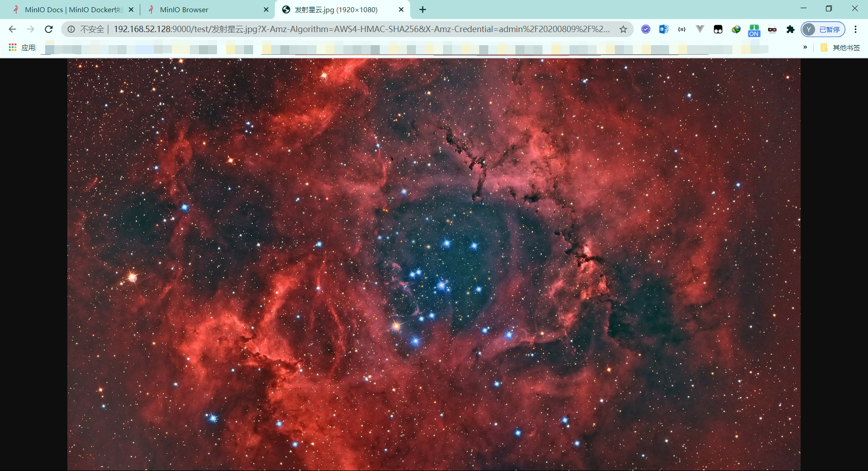
Task: Open the Extensions puzzle piece menu
Action: [790, 29]
